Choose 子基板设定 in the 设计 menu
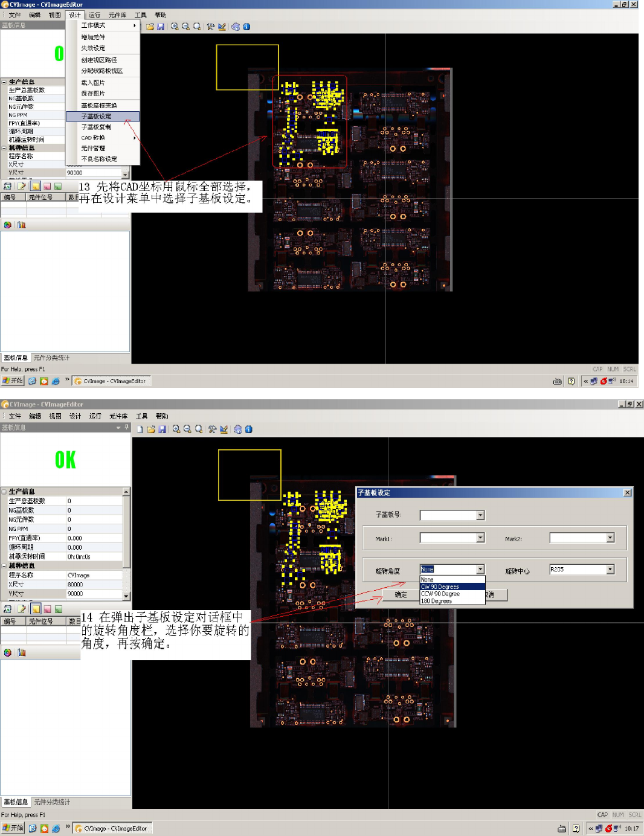The height and width of the screenshot is (836, 644). click(x=103, y=117)
